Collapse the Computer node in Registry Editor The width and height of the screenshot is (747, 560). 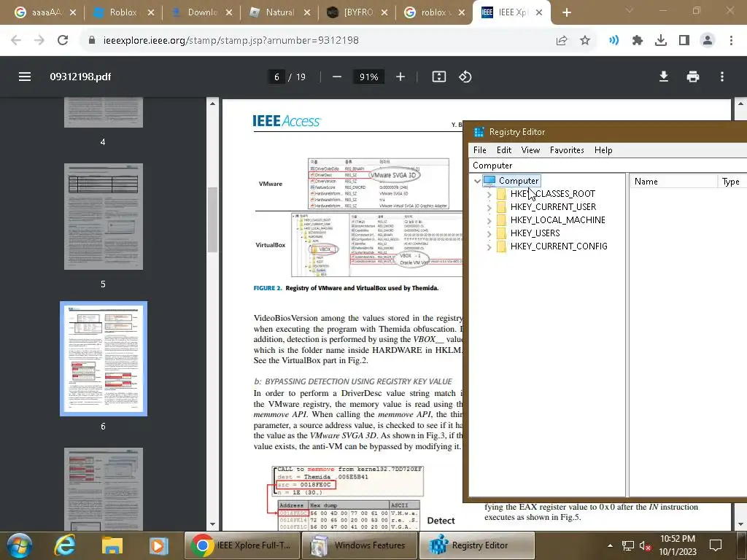pyautogui.click(x=477, y=181)
